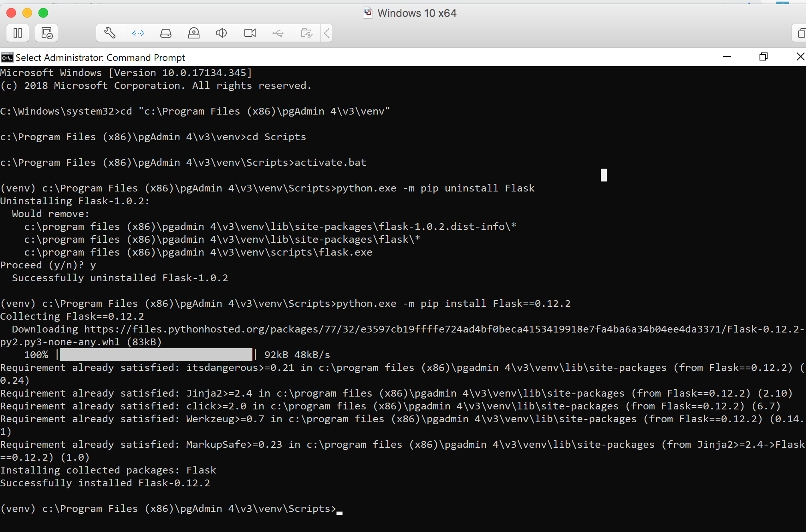The width and height of the screenshot is (806, 532).
Task: Click the network adapter icon
Action: (x=138, y=33)
